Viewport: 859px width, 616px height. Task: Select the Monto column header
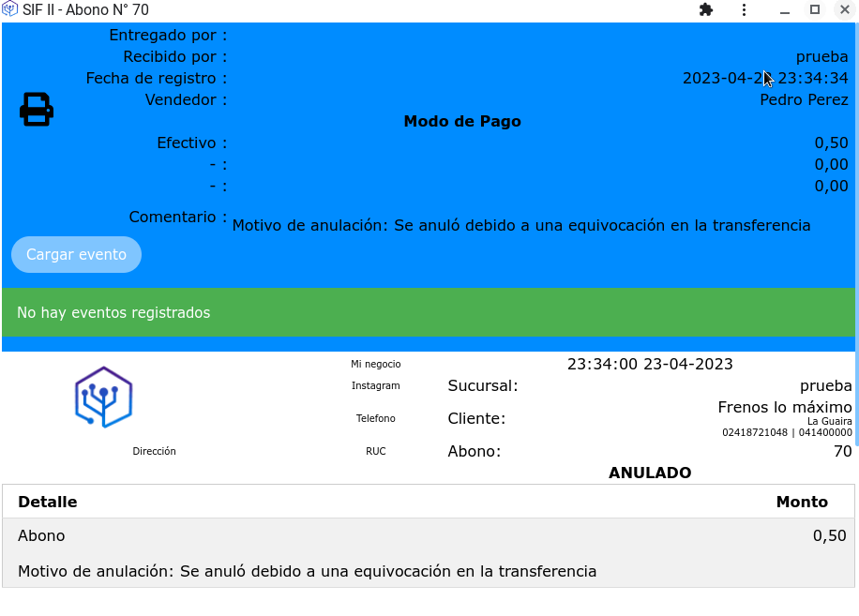[x=801, y=502]
